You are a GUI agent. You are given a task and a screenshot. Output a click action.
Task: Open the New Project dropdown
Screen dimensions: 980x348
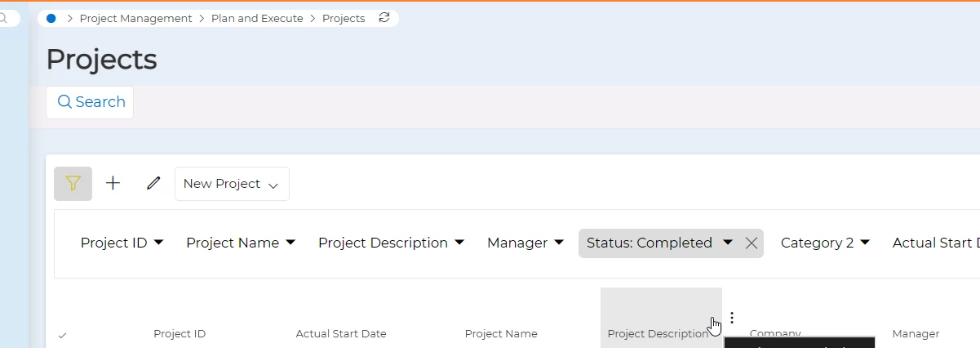(232, 184)
